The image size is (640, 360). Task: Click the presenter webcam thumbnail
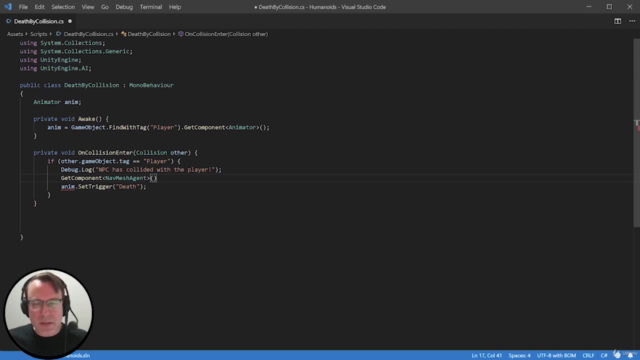(x=48, y=313)
